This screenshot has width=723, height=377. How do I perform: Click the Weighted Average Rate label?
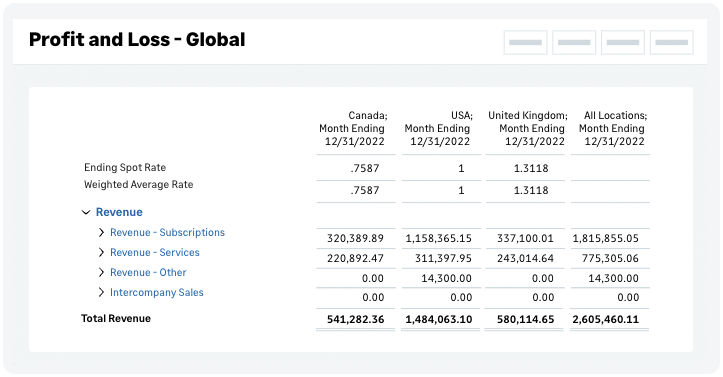(138, 184)
